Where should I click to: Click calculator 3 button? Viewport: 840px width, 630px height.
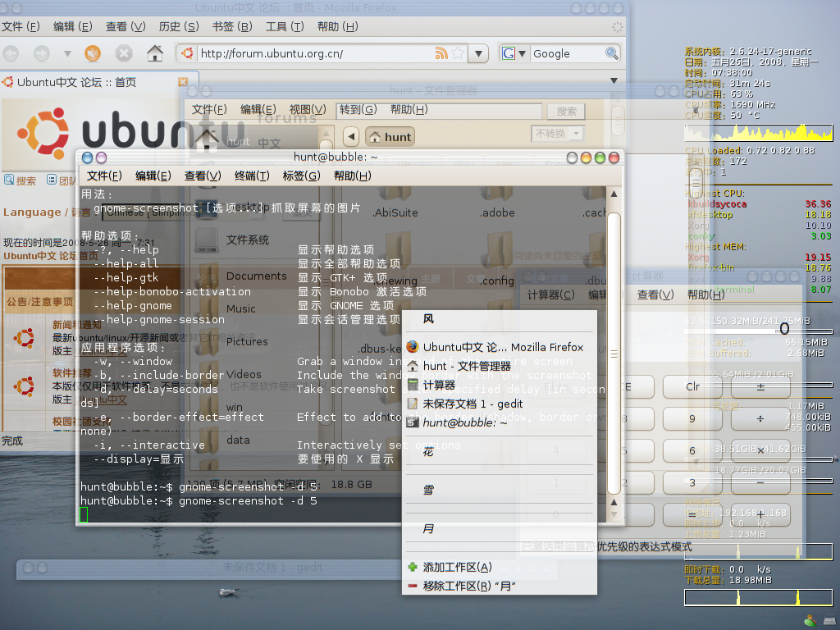(x=692, y=482)
